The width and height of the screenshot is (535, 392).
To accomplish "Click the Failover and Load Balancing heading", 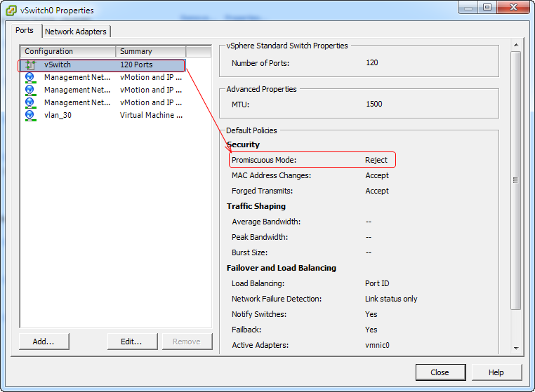I will 282,268.
